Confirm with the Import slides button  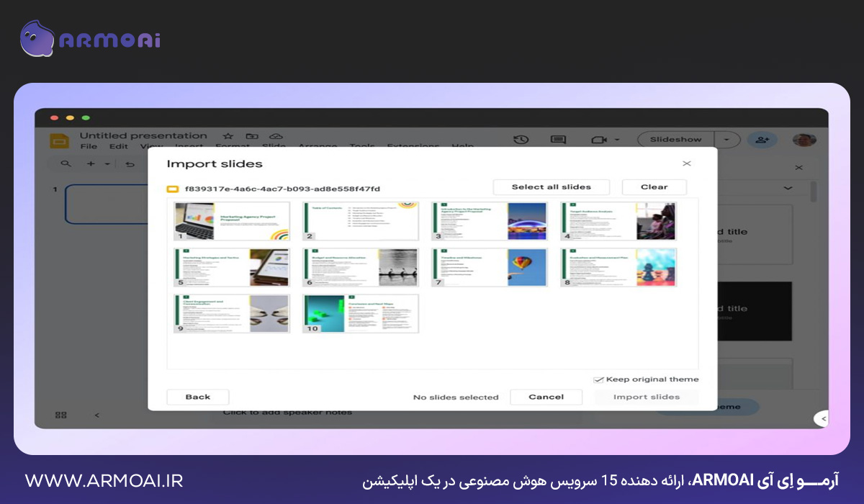[646, 396]
